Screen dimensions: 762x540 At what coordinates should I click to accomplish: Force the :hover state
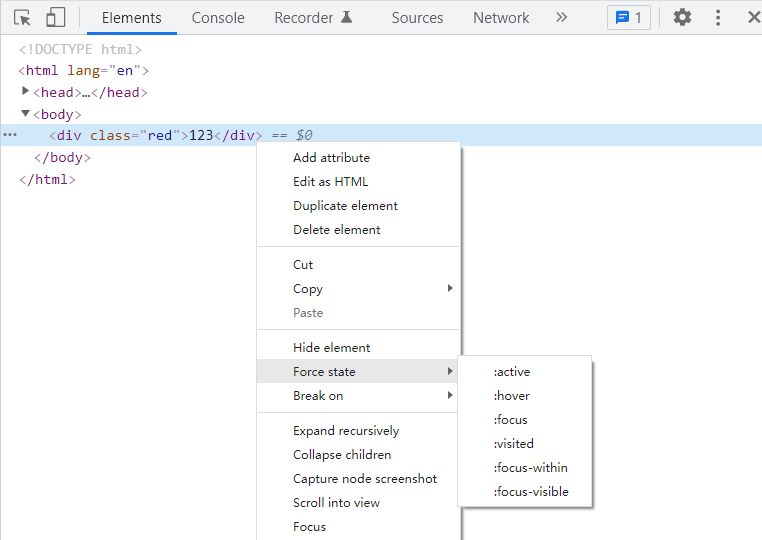pos(511,396)
